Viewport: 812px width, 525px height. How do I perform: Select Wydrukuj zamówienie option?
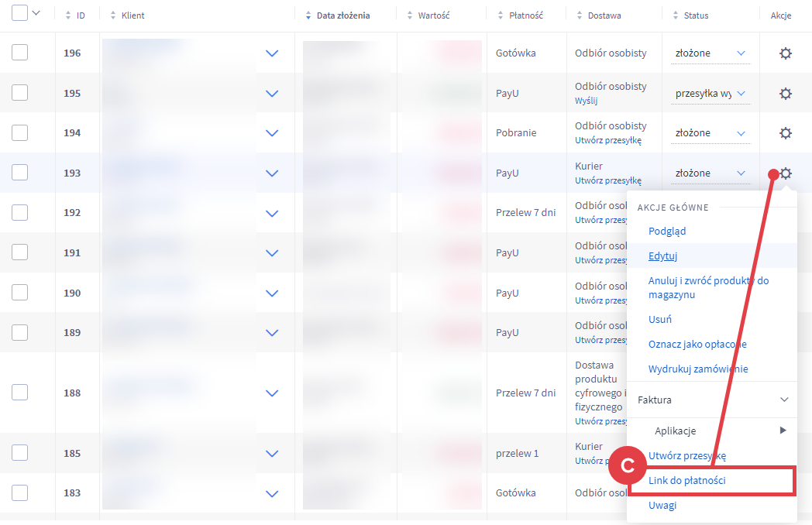point(698,369)
